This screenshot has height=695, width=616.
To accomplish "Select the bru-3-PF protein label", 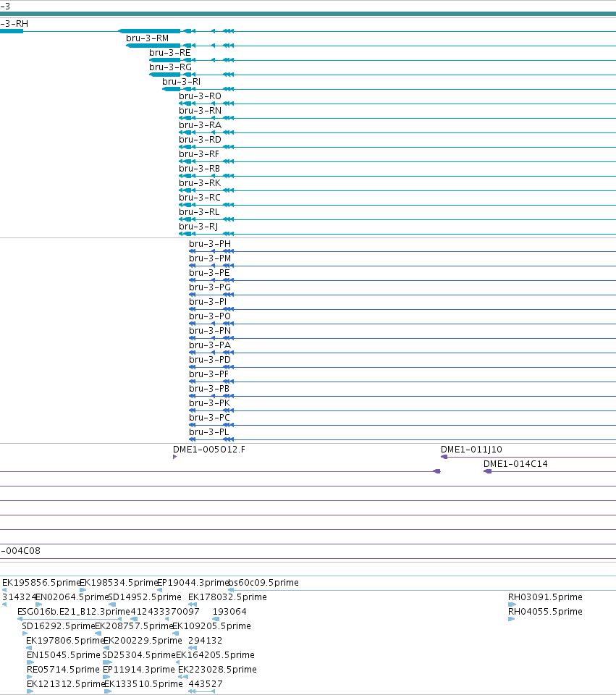I will click(208, 374).
